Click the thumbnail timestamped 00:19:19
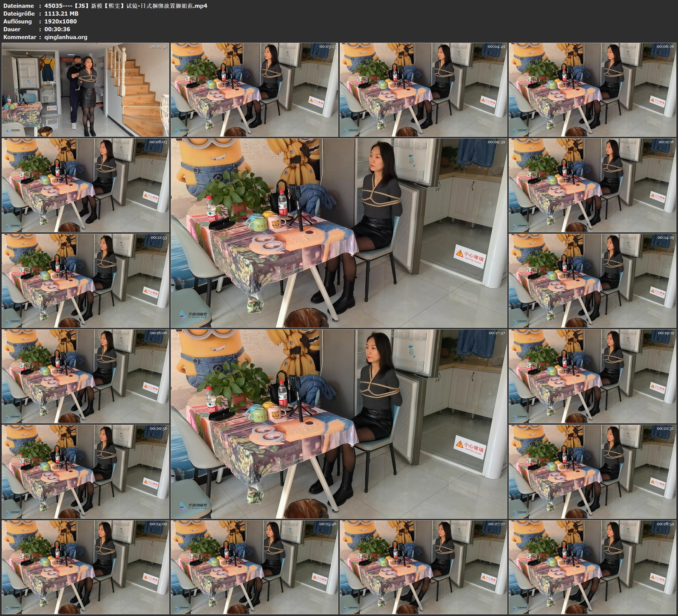Viewport: 678px width, 616px height. 593,376
